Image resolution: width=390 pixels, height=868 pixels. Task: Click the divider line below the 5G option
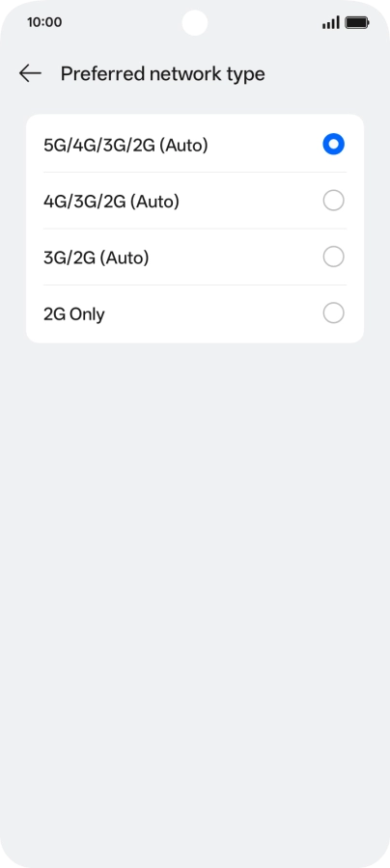[x=195, y=173]
